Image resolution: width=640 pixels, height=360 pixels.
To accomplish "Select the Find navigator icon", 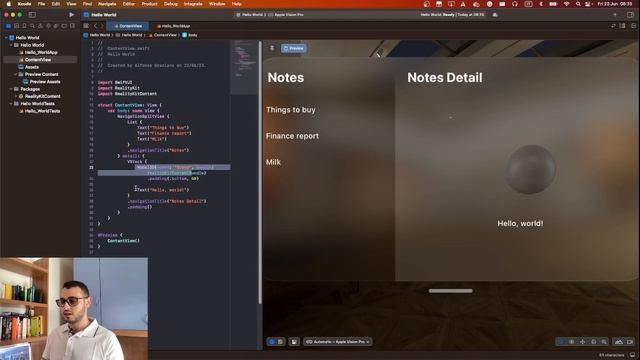I will tap(32, 26).
